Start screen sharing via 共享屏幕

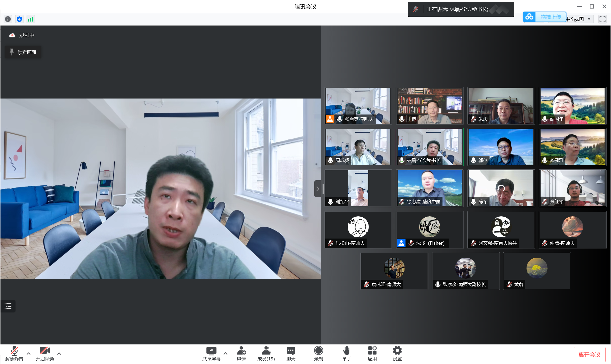211,354
